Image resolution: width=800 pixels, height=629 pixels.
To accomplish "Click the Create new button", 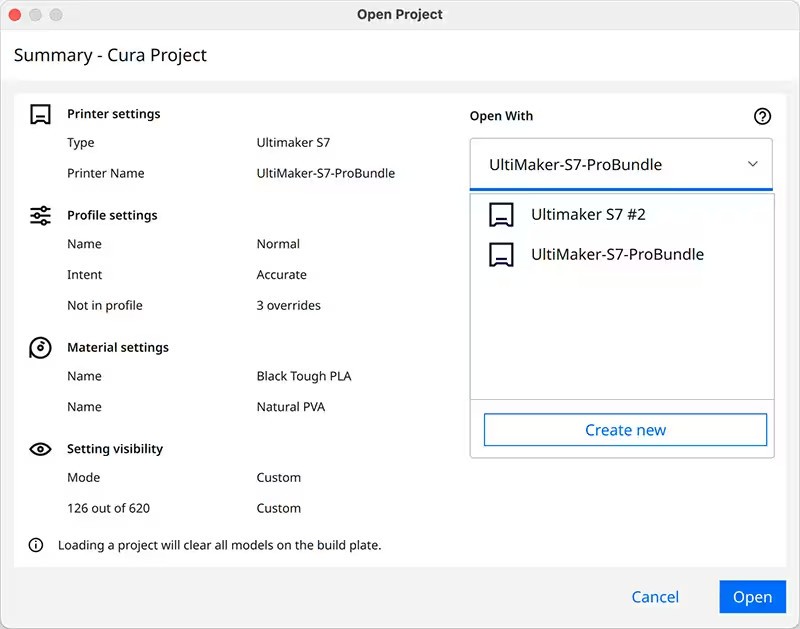I will pyautogui.click(x=625, y=430).
